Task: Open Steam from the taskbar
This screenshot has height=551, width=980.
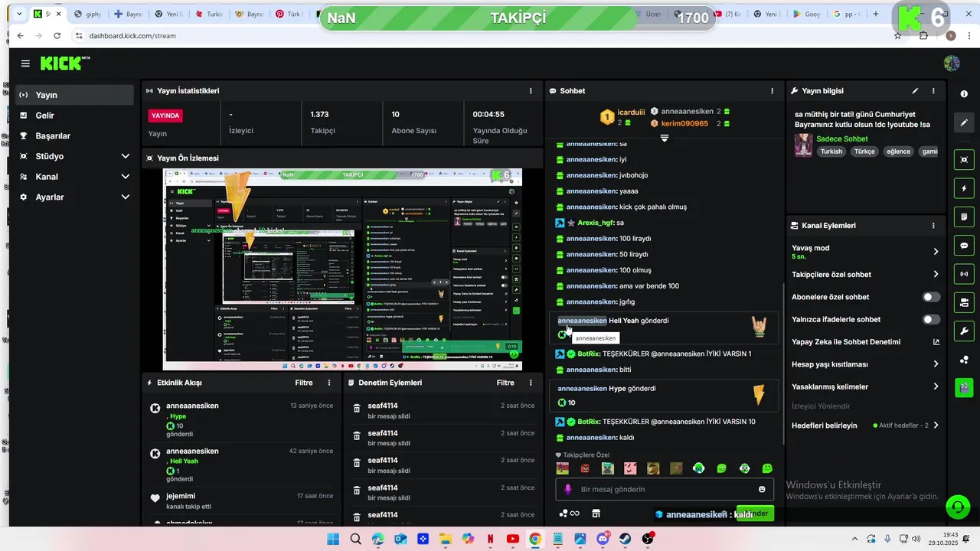Action: 626,540
